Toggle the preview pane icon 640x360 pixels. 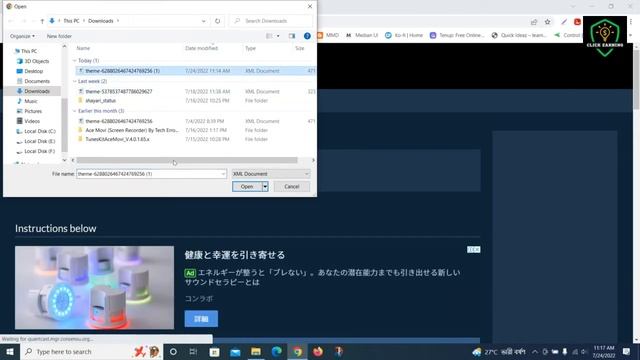point(292,36)
